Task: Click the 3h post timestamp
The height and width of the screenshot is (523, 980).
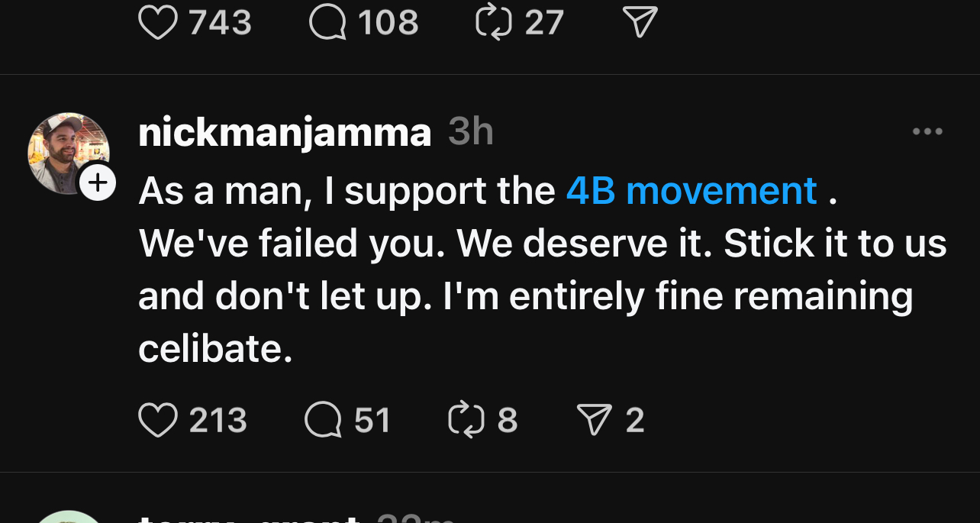Action: coord(470,133)
